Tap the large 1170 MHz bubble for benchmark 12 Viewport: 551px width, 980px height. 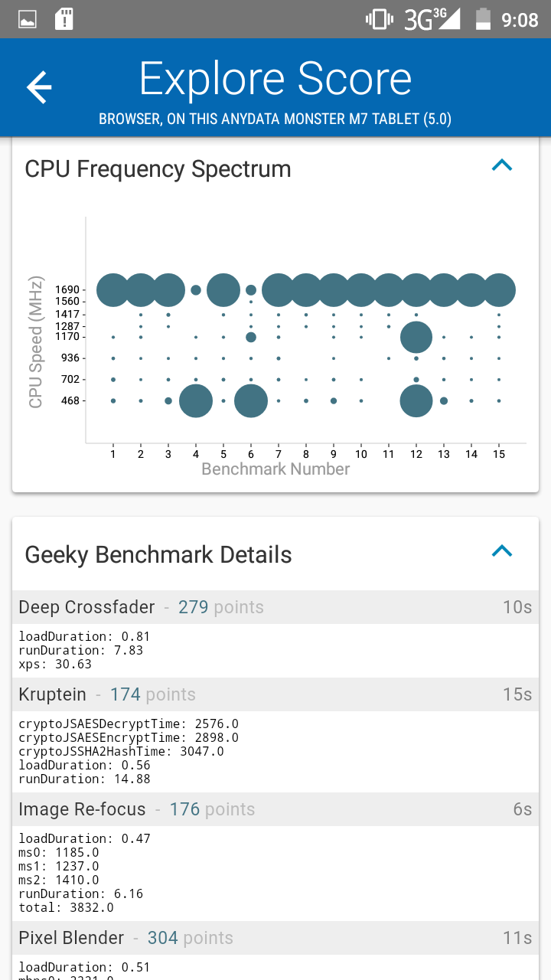pyautogui.click(x=416, y=336)
